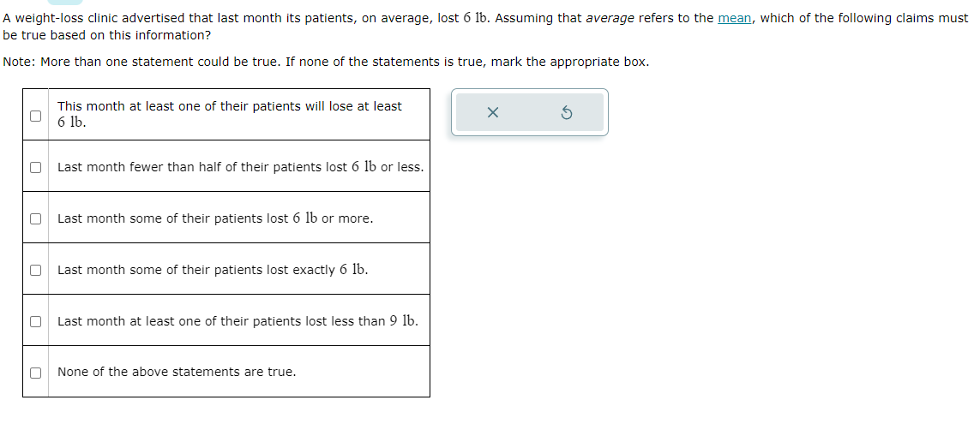Viewport: 980px width, 448px height.
Task: Tick the '6 lb or more' checkbox
Action: [36, 218]
